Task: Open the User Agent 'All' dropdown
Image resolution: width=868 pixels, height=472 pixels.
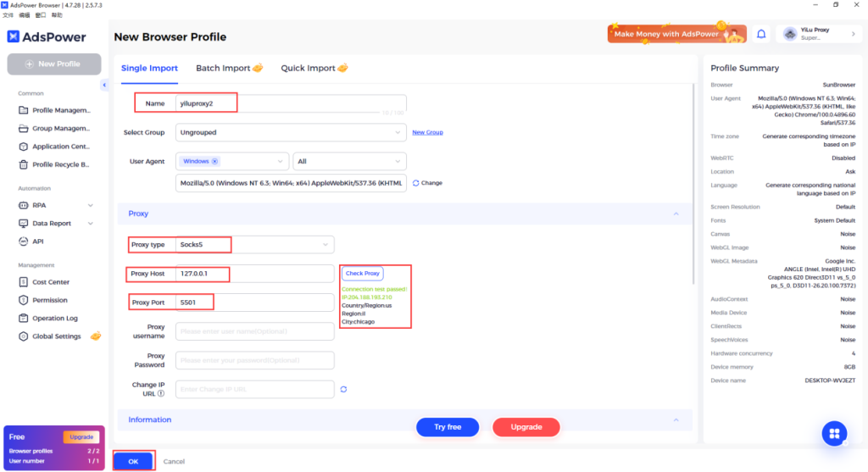Action: 349,162
